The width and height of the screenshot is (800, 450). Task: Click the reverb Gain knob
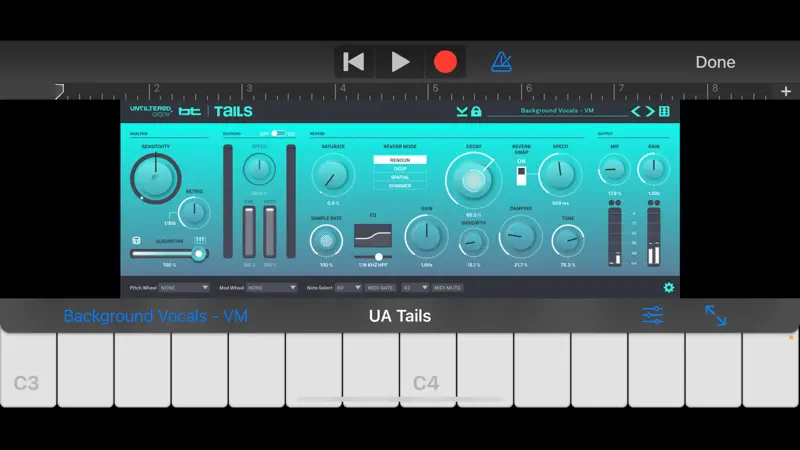tap(426, 236)
